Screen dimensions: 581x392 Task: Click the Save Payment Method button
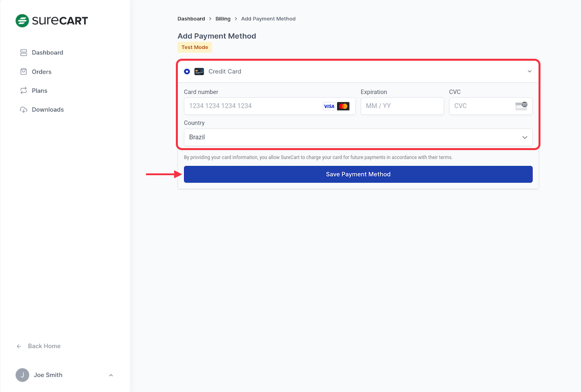[358, 174]
